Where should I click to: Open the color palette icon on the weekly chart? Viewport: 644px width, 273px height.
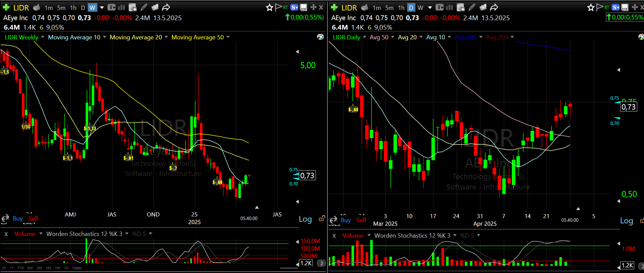320,37
